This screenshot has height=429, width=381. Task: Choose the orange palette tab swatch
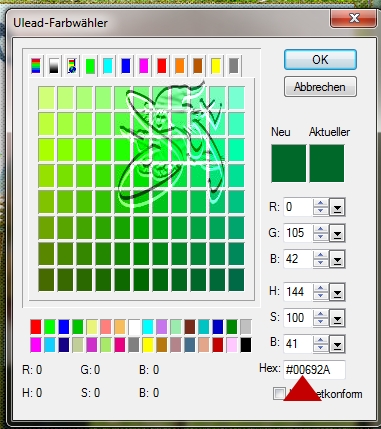[x=180, y=66]
